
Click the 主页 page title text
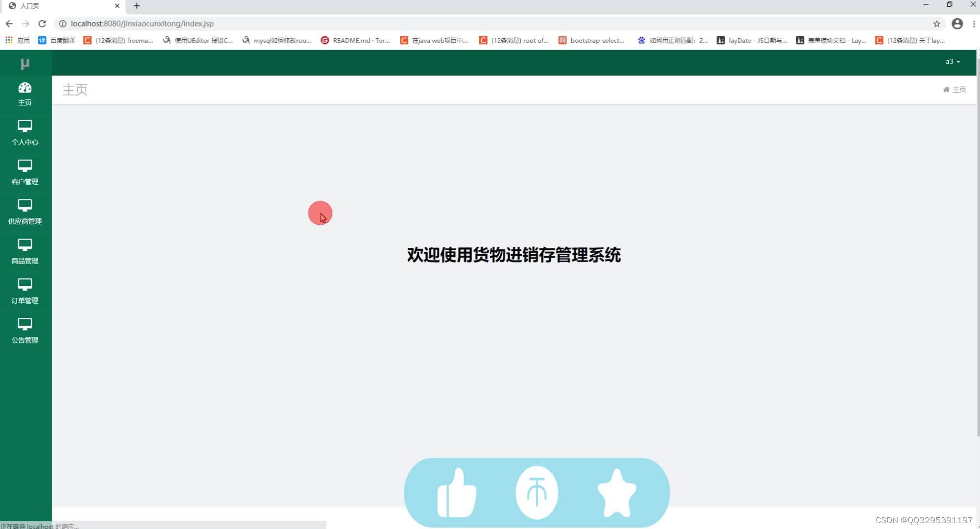75,90
